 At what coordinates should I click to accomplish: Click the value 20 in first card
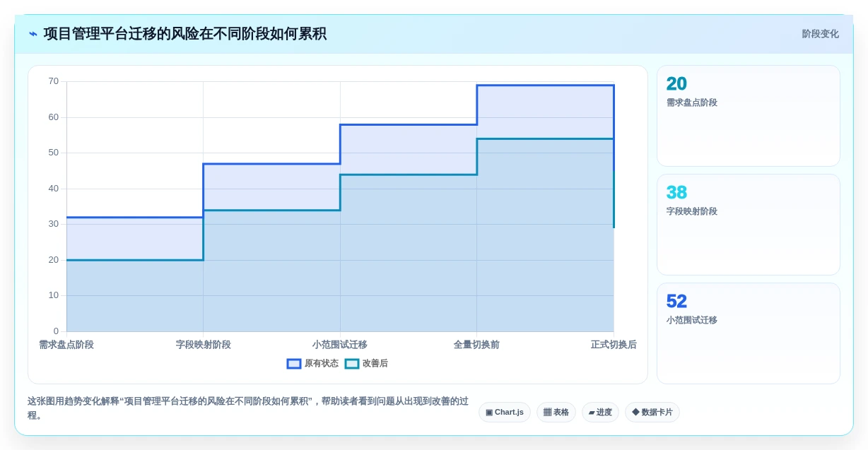click(676, 84)
